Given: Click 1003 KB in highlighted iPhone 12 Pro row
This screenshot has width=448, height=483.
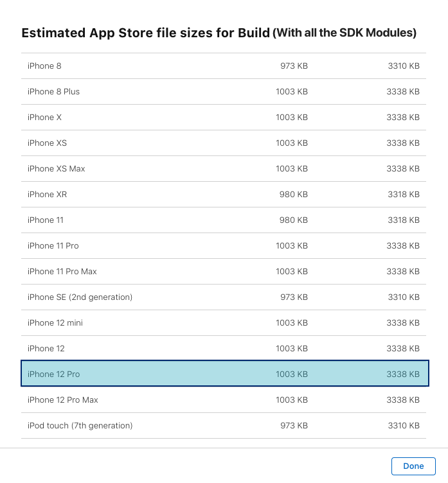Looking at the screenshot, I should [292, 374].
